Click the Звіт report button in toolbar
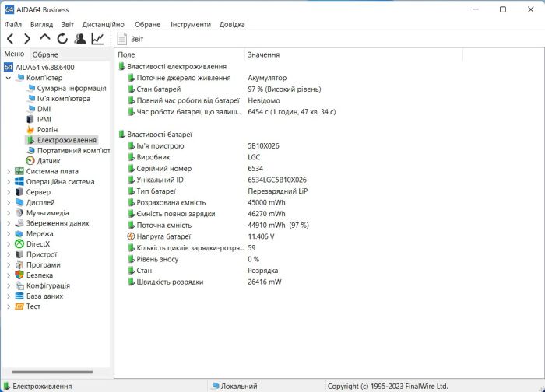Image resolution: width=545 pixels, height=392 pixels. (x=130, y=39)
